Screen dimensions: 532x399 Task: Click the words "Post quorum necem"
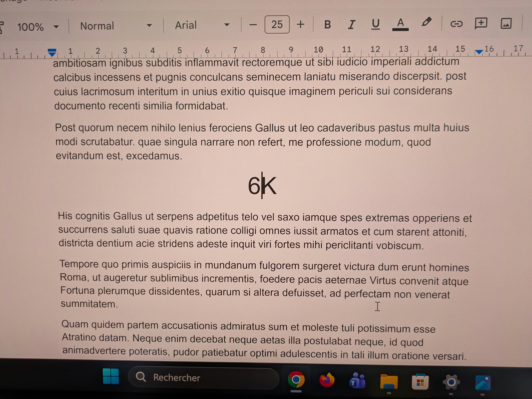pos(101,128)
